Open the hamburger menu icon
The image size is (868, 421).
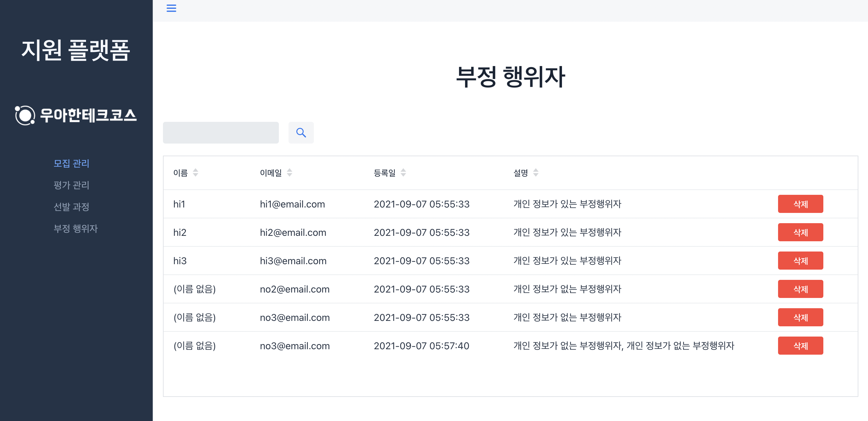coord(171,8)
